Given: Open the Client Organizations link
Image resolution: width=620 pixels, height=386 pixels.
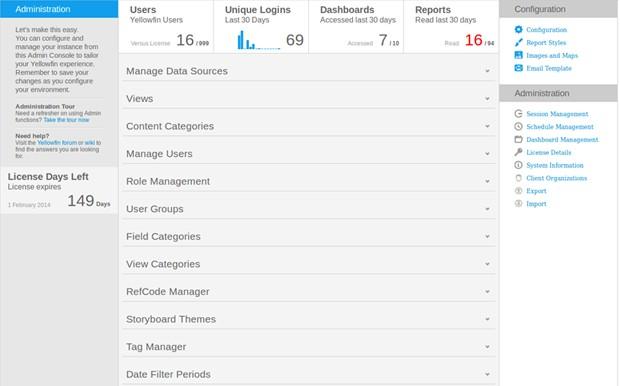Looking at the screenshot, I should coord(556,178).
